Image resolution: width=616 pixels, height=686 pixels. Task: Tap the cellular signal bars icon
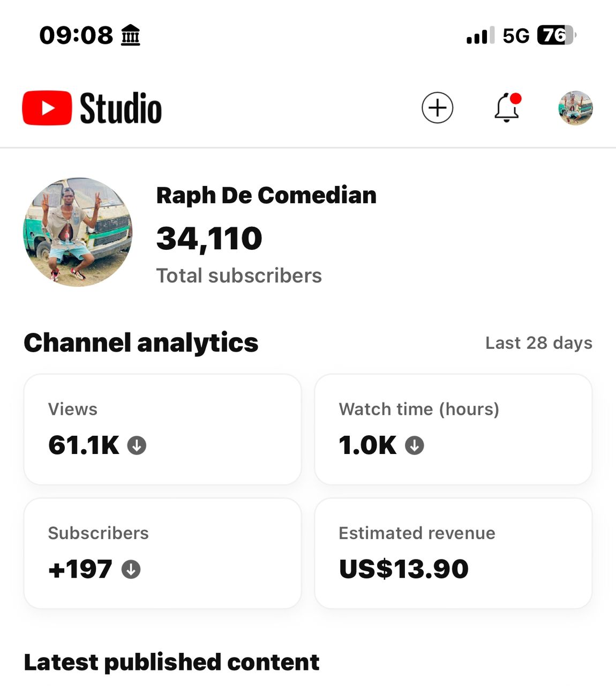[x=480, y=36]
